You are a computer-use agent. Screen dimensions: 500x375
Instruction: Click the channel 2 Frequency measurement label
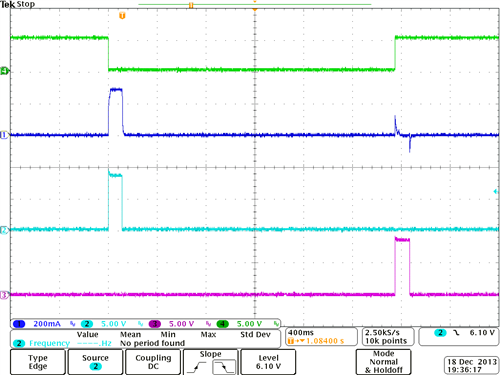click(x=49, y=343)
